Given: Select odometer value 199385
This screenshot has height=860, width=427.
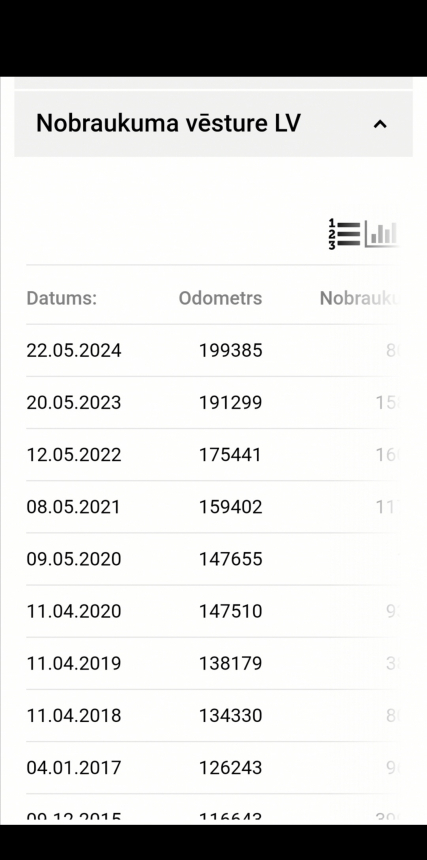Looking at the screenshot, I should click(x=230, y=350).
